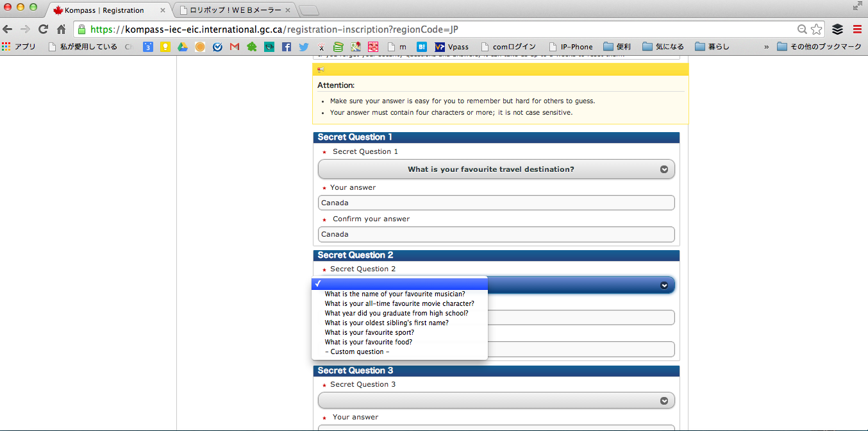Click the browser reload button
Viewport: 868px width, 431px height.
click(x=43, y=30)
